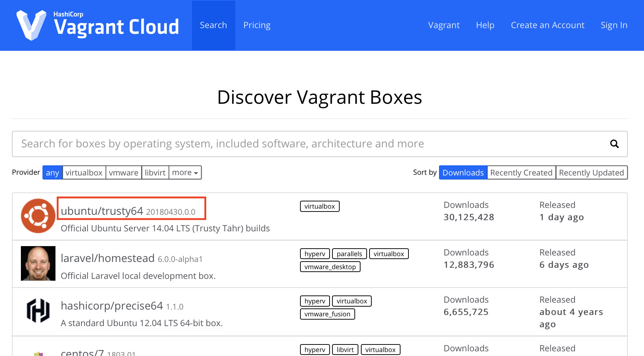Sort boxes by Recently Created
Image resolution: width=644 pixels, height=356 pixels.
(521, 173)
